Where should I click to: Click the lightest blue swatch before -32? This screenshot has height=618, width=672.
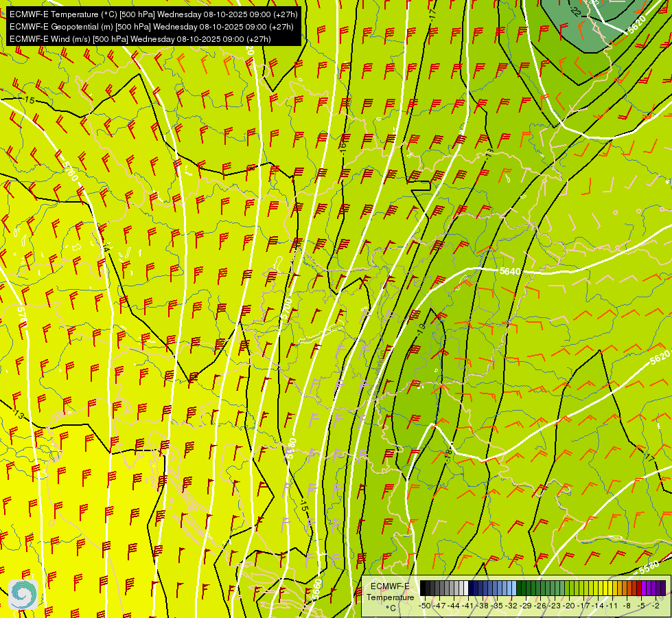click(x=514, y=588)
